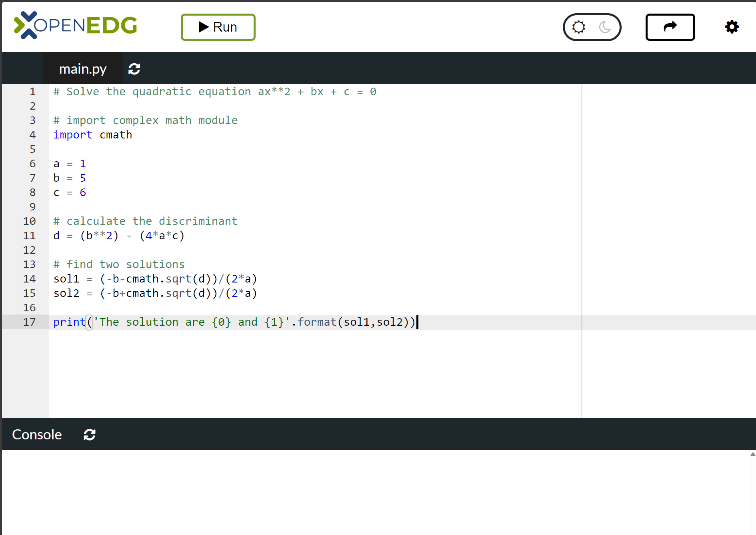Switch to light mode sun icon
This screenshot has width=756, height=535.
pos(578,27)
